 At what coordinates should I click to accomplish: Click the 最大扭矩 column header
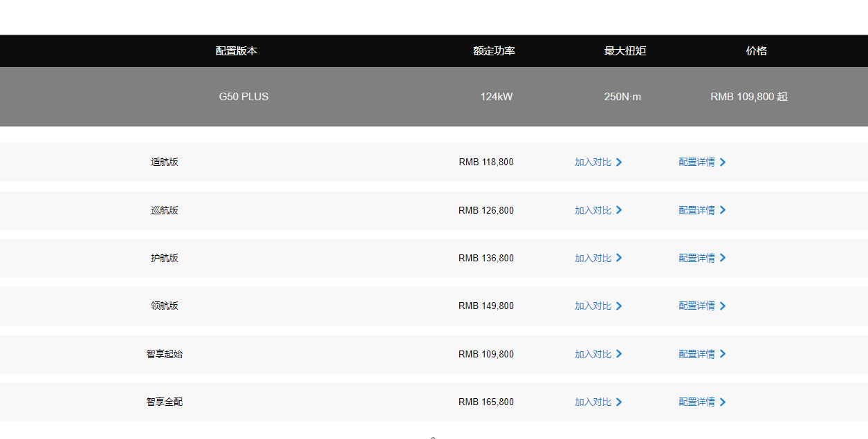click(625, 51)
